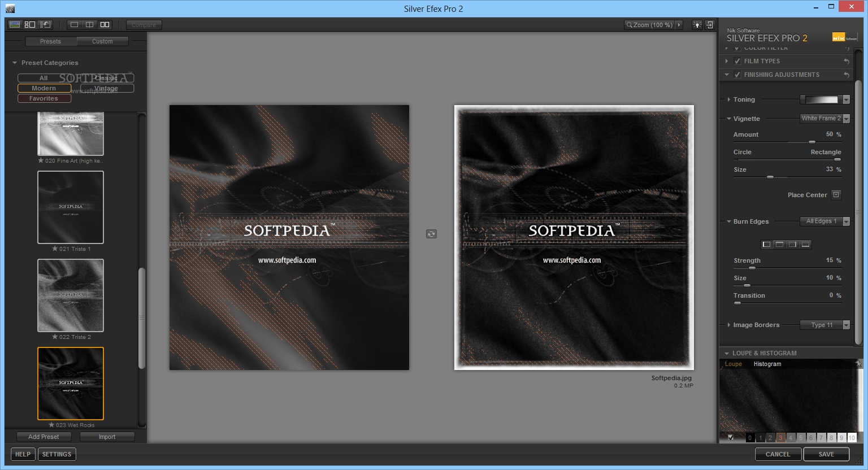
Task: Switch to split preview view
Action: (x=89, y=24)
